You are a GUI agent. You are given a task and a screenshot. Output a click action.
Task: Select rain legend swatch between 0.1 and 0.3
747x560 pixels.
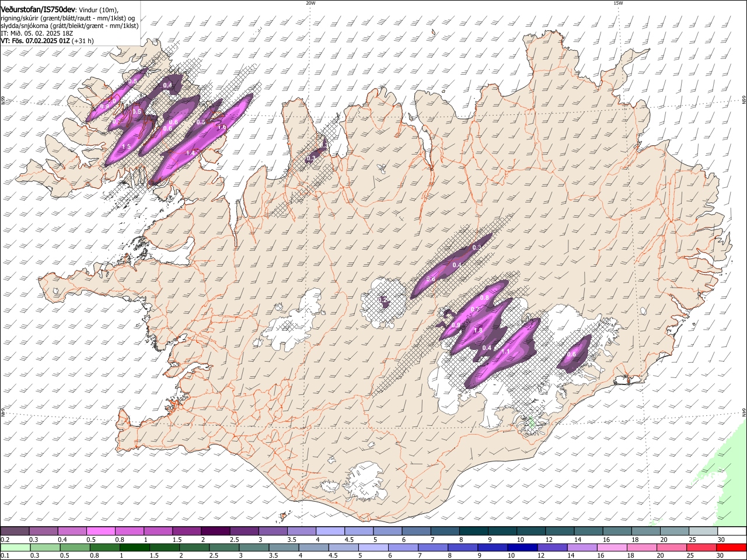pyautogui.click(x=15, y=547)
